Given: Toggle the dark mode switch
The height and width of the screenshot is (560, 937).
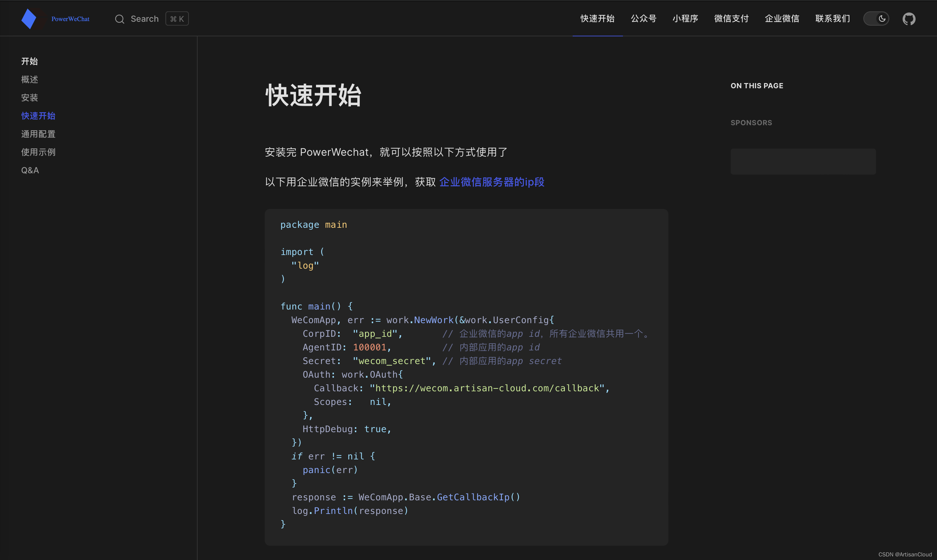Looking at the screenshot, I should (876, 18).
